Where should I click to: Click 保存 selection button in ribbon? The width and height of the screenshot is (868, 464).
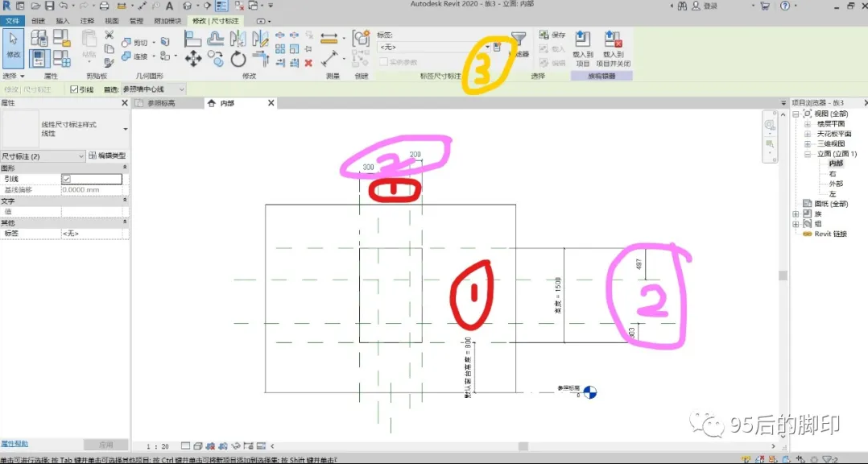coord(552,35)
